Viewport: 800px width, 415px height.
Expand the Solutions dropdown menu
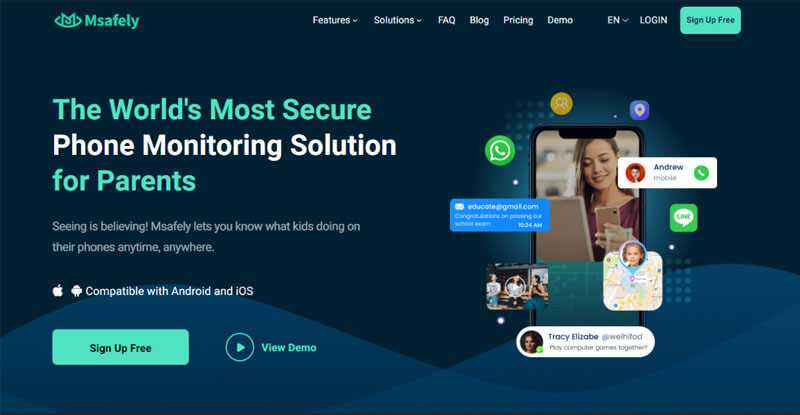coord(397,20)
